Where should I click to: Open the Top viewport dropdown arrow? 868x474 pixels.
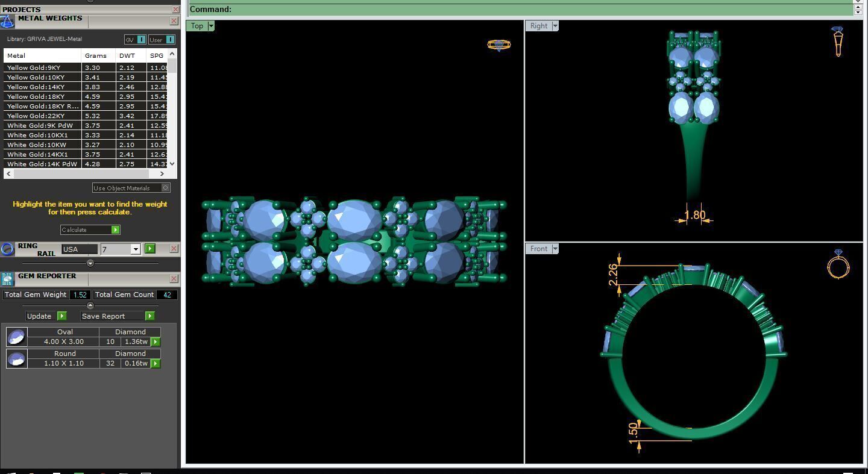pos(210,26)
